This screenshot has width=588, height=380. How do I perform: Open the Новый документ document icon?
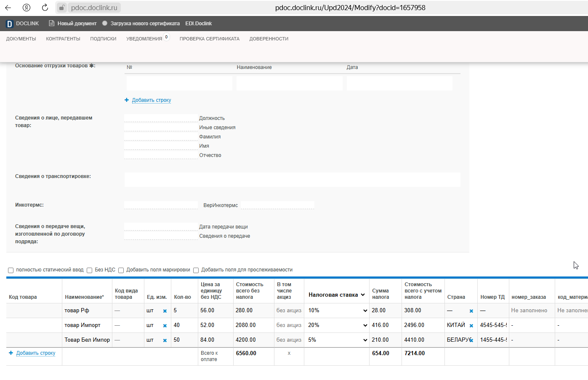51,24
